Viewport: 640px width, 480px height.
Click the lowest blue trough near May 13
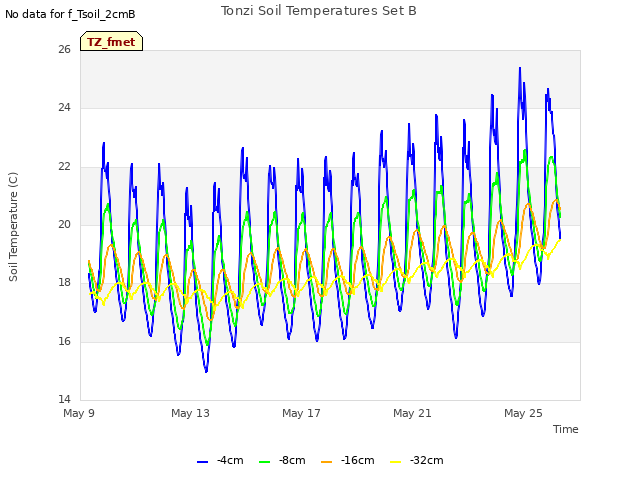pyautogui.click(x=206, y=371)
